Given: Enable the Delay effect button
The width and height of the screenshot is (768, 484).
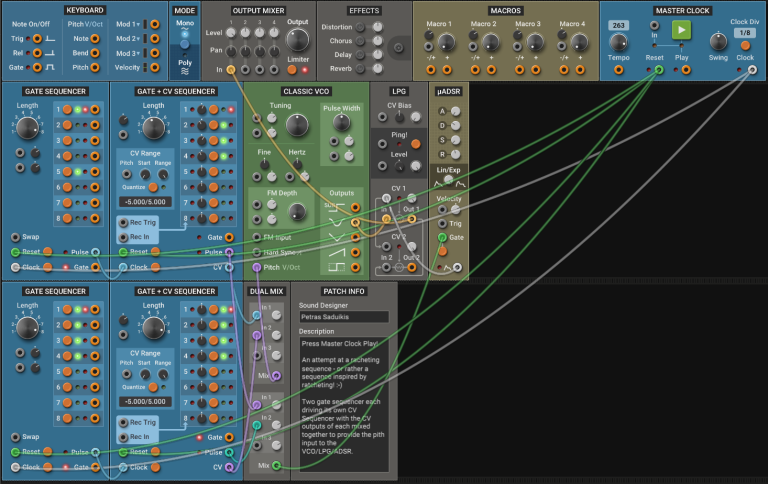Looking at the screenshot, I should tap(360, 54).
